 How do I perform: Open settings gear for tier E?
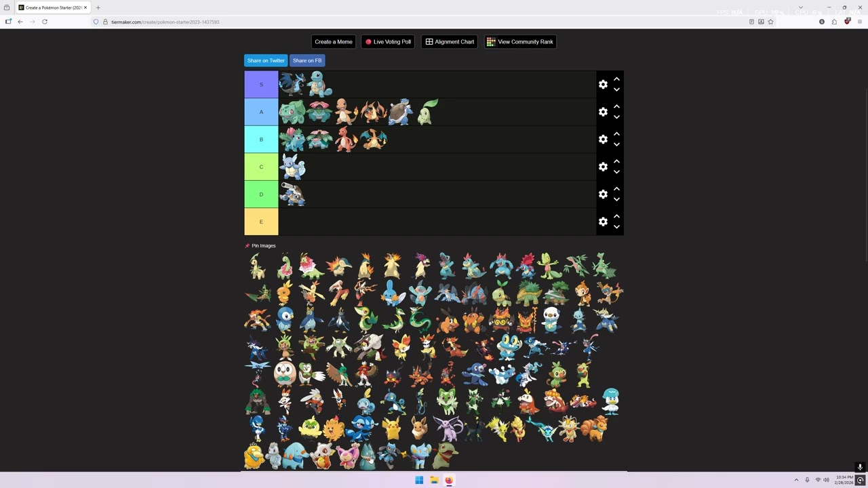603,222
